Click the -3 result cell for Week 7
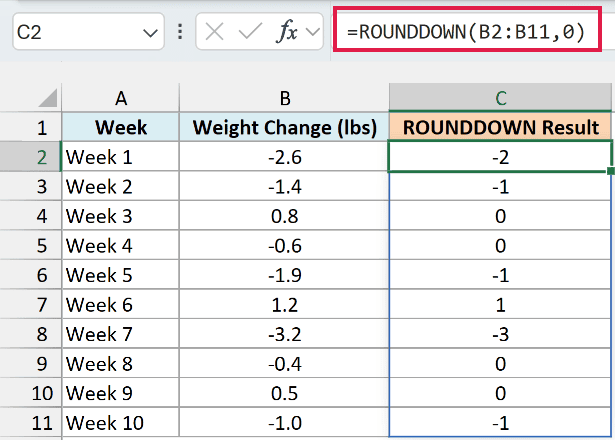Image resolution: width=615 pixels, height=440 pixels. tap(500, 334)
